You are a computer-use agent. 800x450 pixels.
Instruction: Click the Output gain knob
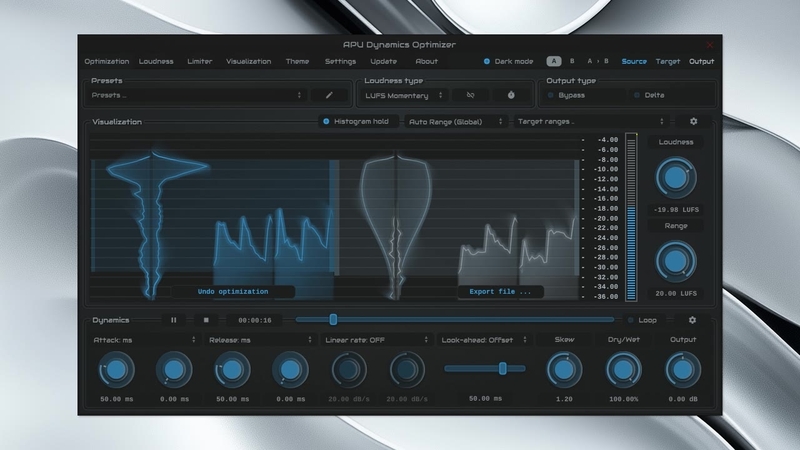pos(683,369)
